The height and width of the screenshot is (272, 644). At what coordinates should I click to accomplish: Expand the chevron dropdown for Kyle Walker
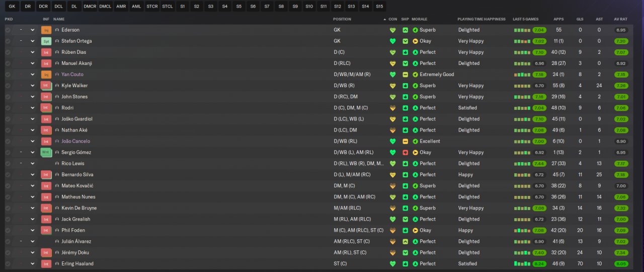pyautogui.click(x=33, y=86)
